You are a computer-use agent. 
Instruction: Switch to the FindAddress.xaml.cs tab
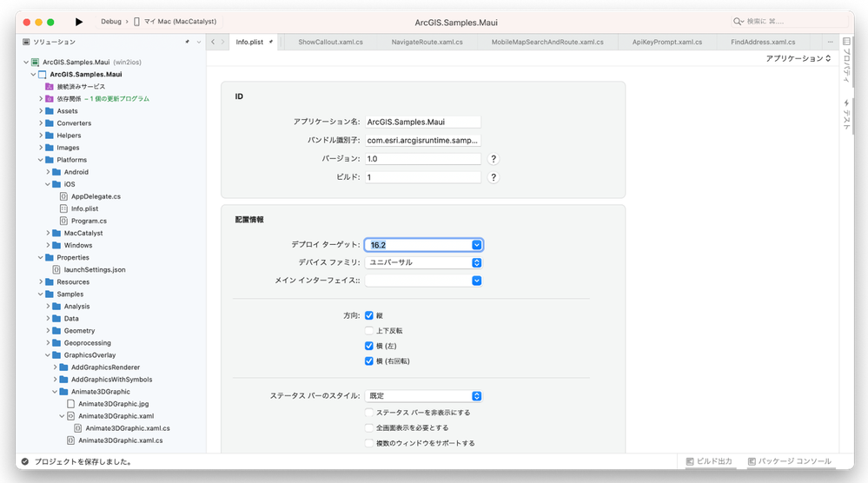(763, 42)
